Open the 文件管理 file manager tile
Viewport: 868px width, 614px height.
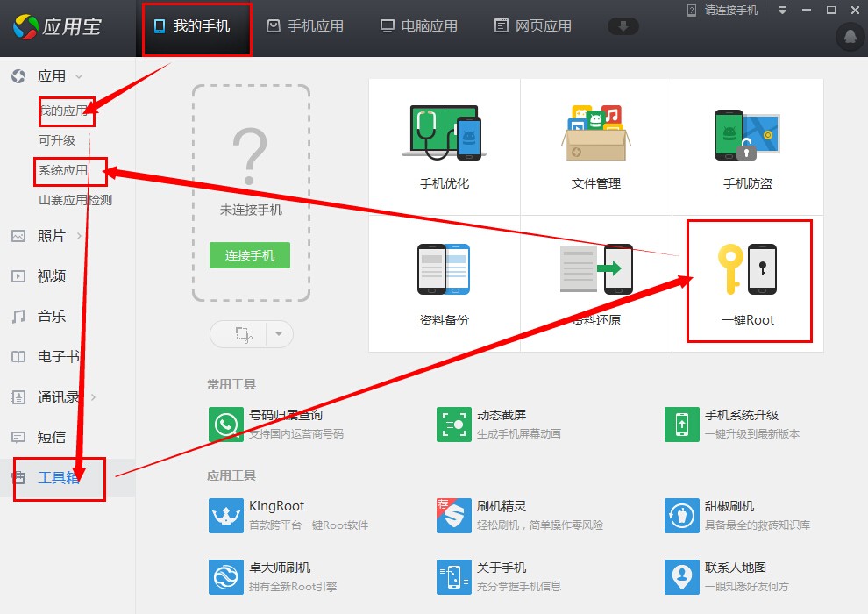[x=596, y=146]
